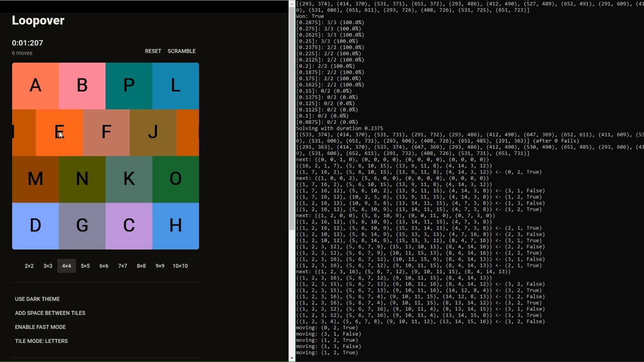This screenshot has height=362, width=644.
Task: Click 'Solving with duration 0.2375' console line
Action: (x=340, y=129)
